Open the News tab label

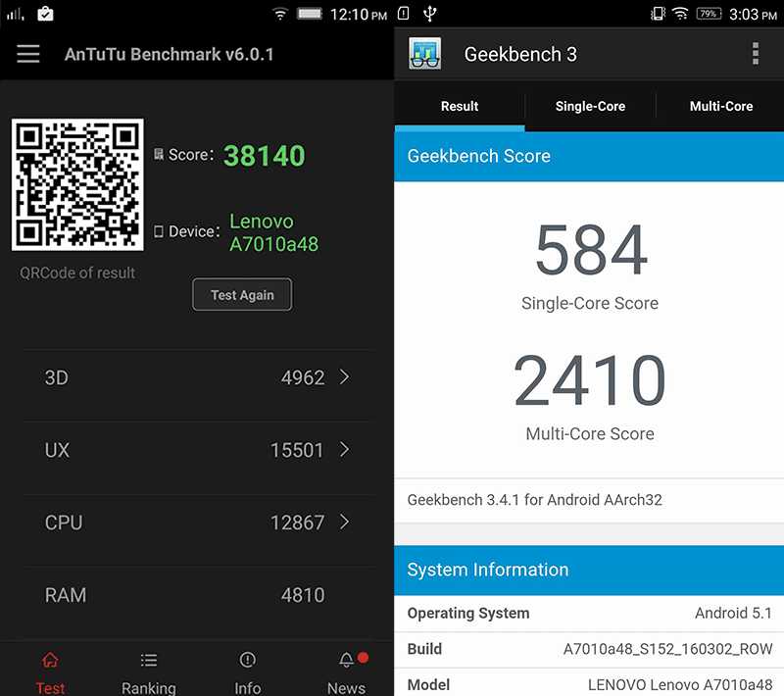(347, 688)
